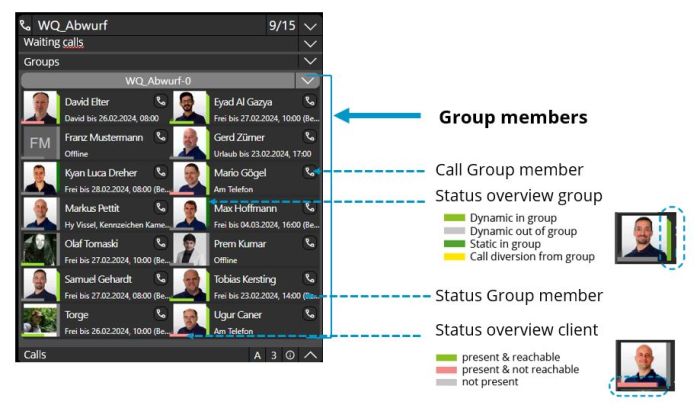Click the A button in Calls bar
This screenshot has height=408, width=700.
[x=257, y=355]
